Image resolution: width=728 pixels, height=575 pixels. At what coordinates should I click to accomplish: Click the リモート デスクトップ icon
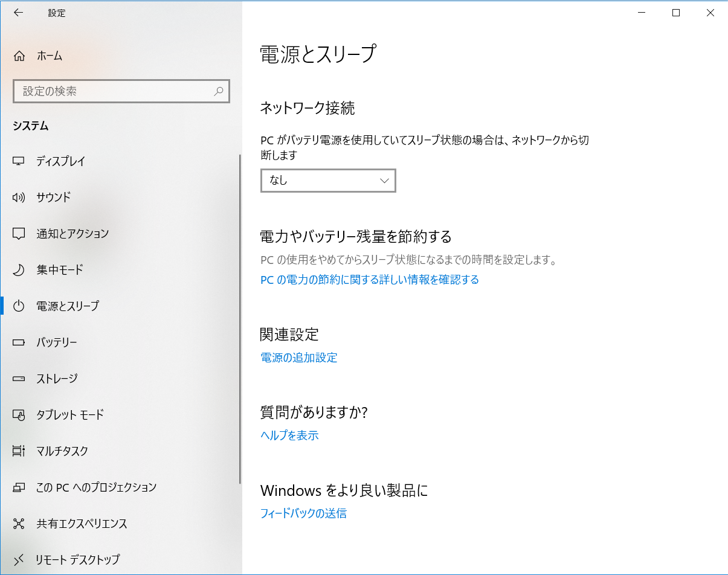pos(19,559)
